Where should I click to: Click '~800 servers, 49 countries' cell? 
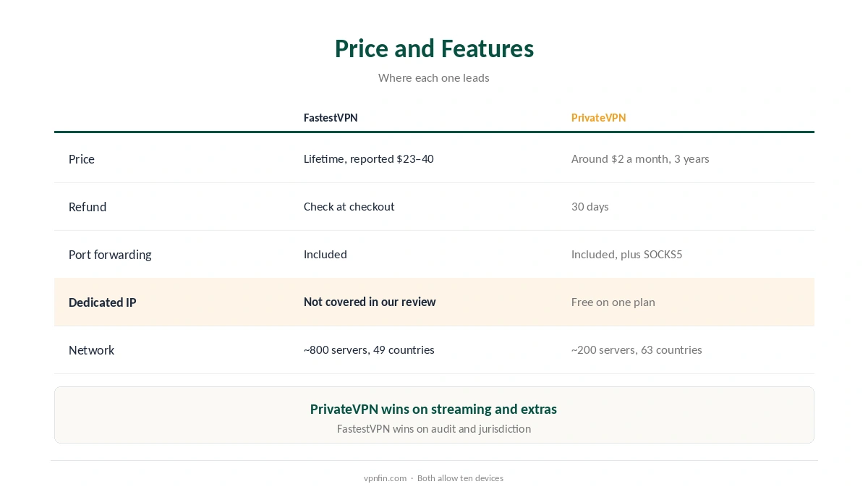[x=369, y=350]
